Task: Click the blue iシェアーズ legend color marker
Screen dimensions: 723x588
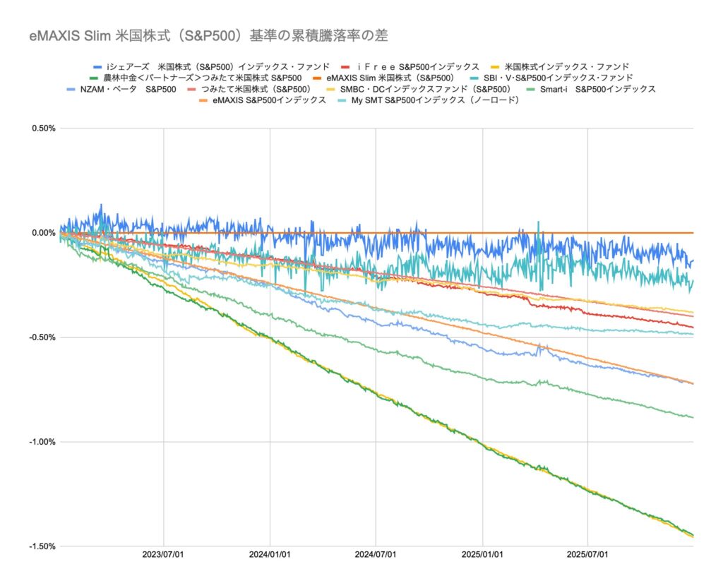Action: click(x=97, y=66)
